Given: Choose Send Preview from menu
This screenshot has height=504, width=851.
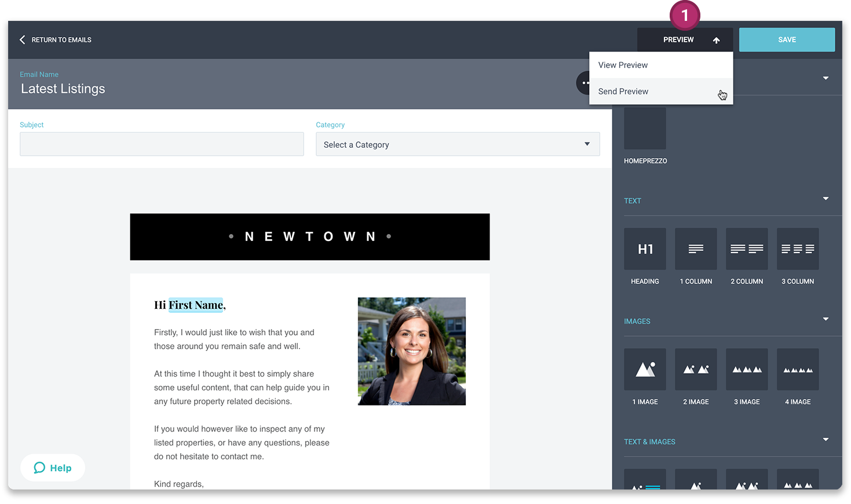Looking at the screenshot, I should click(x=661, y=92).
